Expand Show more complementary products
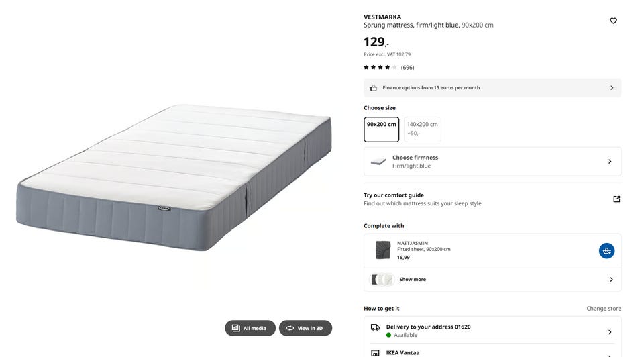The width and height of the screenshot is (644, 357). click(x=492, y=279)
